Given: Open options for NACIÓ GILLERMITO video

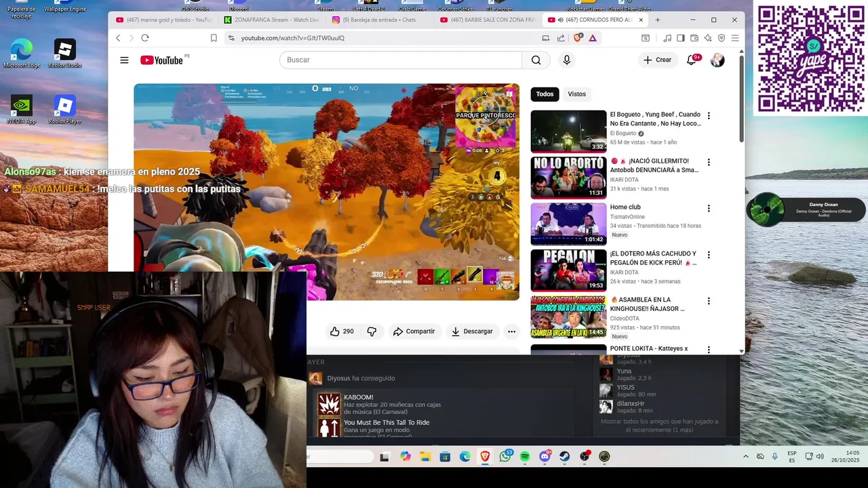Looking at the screenshot, I should pyautogui.click(x=709, y=162).
